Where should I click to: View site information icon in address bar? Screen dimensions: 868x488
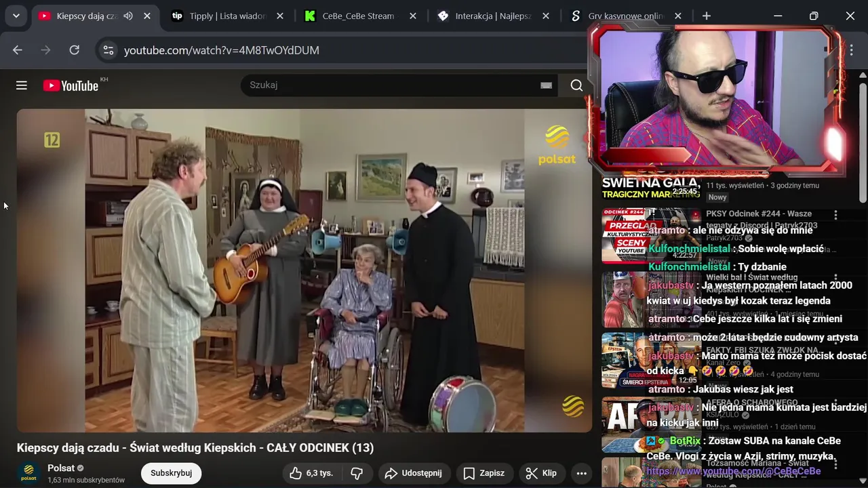[x=107, y=50]
